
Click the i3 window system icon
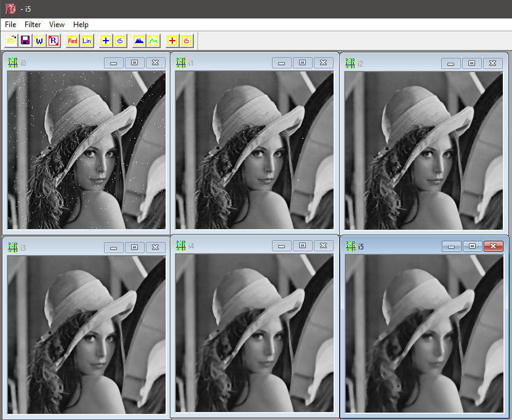(x=13, y=248)
